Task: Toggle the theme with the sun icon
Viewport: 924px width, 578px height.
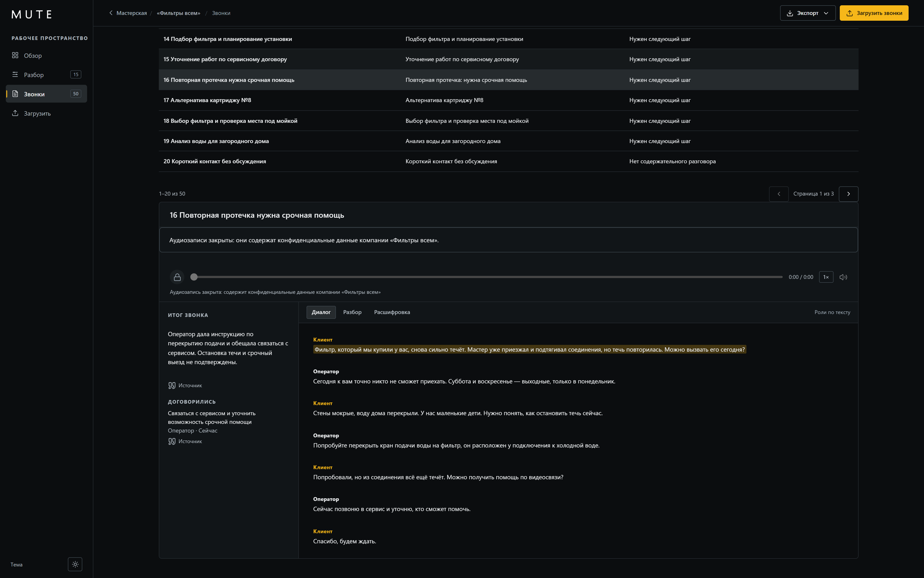Action: click(x=75, y=564)
